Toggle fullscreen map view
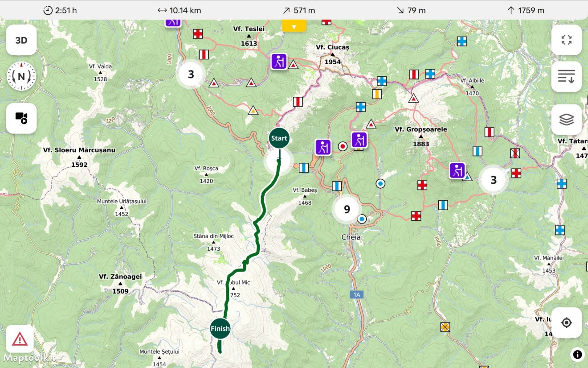The height and width of the screenshot is (368, 588). point(567,40)
